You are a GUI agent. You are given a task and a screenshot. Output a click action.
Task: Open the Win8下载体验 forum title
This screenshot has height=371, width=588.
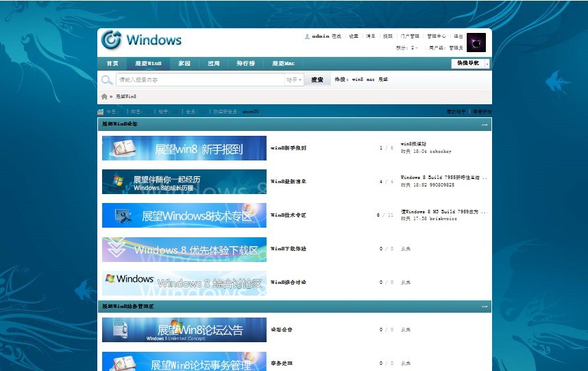289,249
